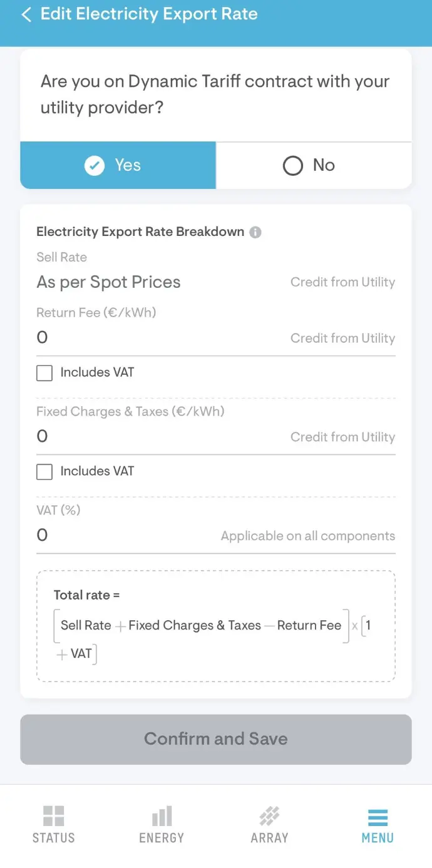The image size is (432, 868).
Task: Tap the checkmark icon on Yes option
Action: click(x=95, y=166)
